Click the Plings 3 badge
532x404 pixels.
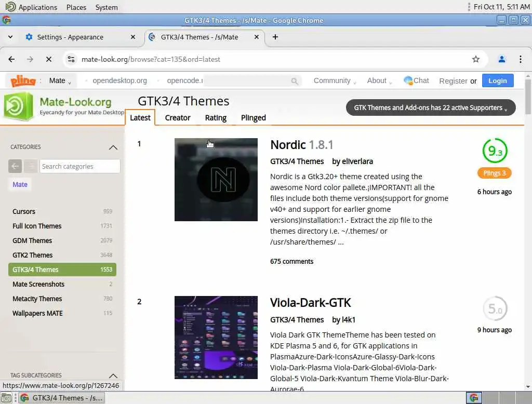click(495, 173)
